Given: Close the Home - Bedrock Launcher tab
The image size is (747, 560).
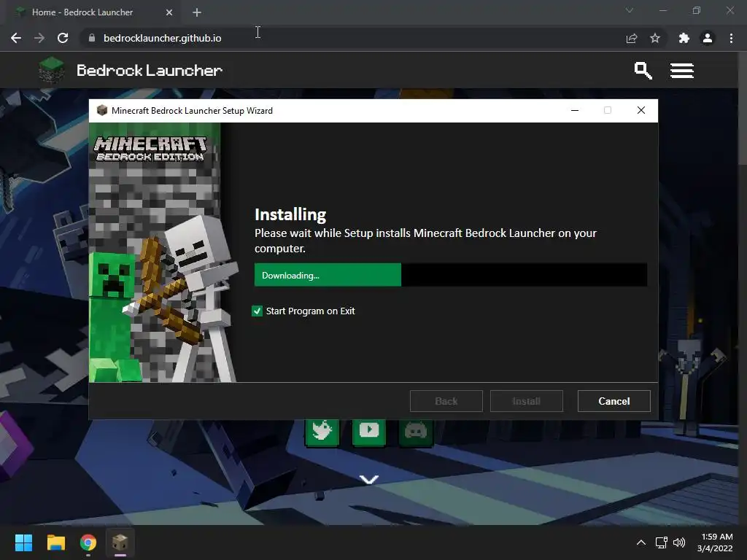Looking at the screenshot, I should [169, 12].
